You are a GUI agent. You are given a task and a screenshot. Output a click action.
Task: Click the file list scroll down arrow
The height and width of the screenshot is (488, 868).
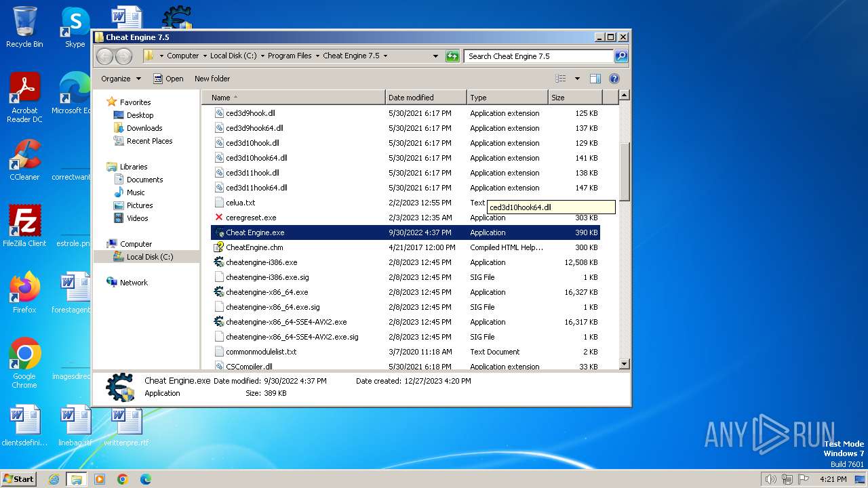tap(625, 365)
